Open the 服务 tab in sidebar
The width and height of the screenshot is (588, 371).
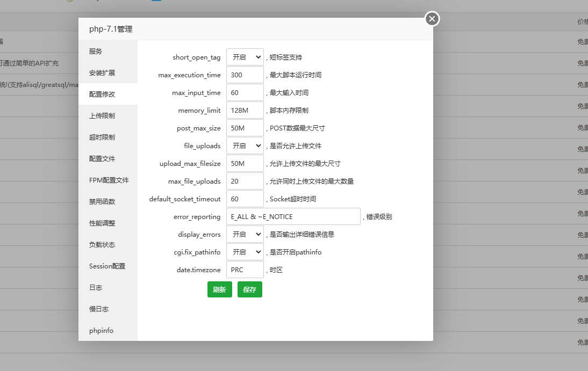click(x=108, y=52)
